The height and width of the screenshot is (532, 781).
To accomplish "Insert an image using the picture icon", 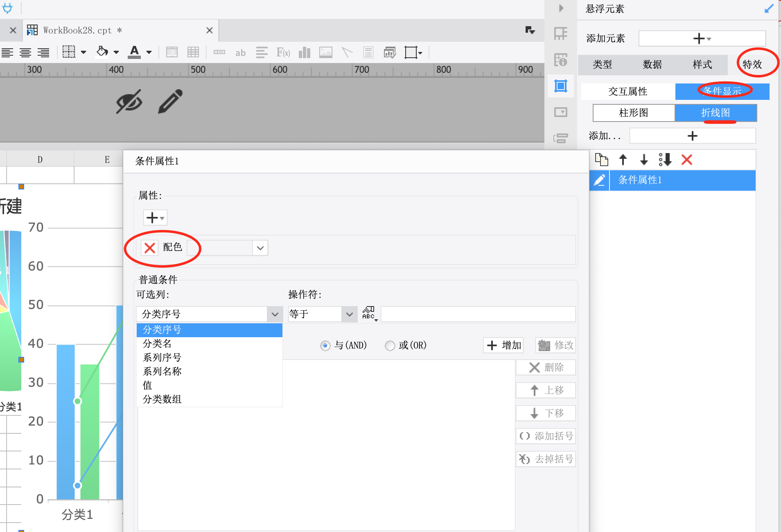I will coord(326,52).
